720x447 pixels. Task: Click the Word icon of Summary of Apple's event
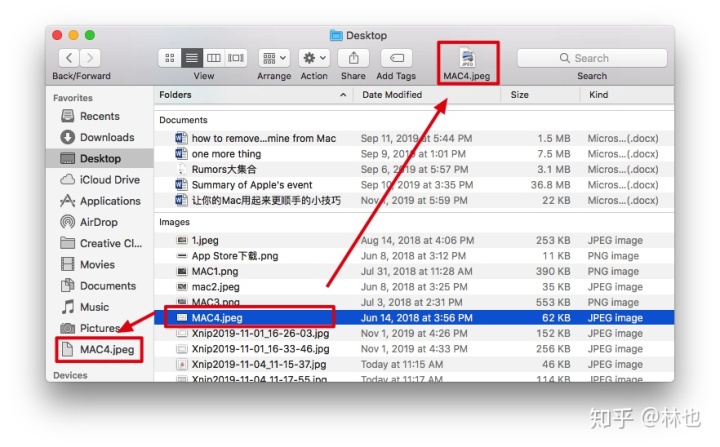pyautogui.click(x=181, y=185)
